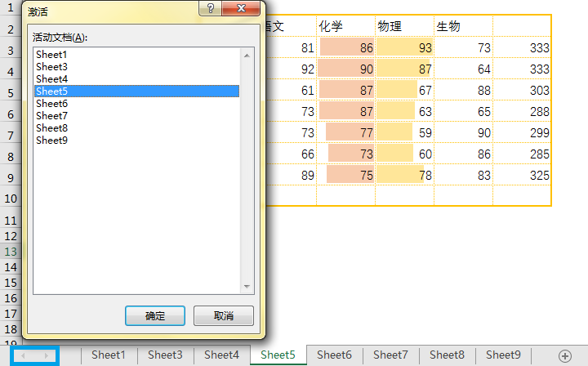Image resolution: width=588 pixels, height=366 pixels.
Task: Select Sheet3 in the list
Action: coord(137,67)
